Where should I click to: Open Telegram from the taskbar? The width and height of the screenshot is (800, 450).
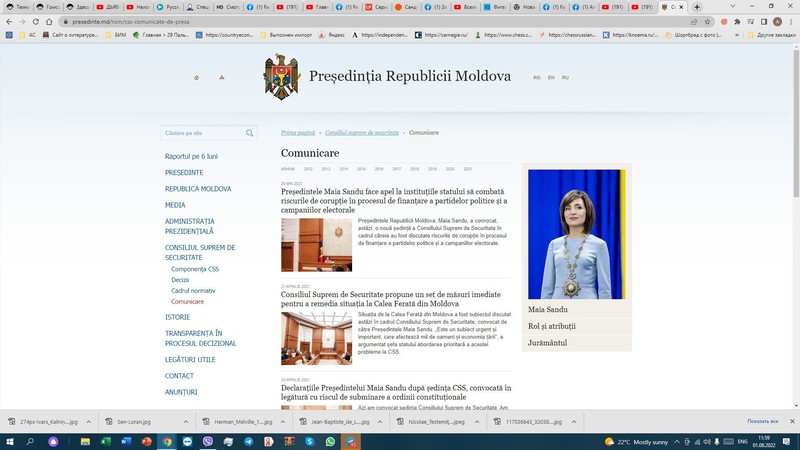(248, 441)
